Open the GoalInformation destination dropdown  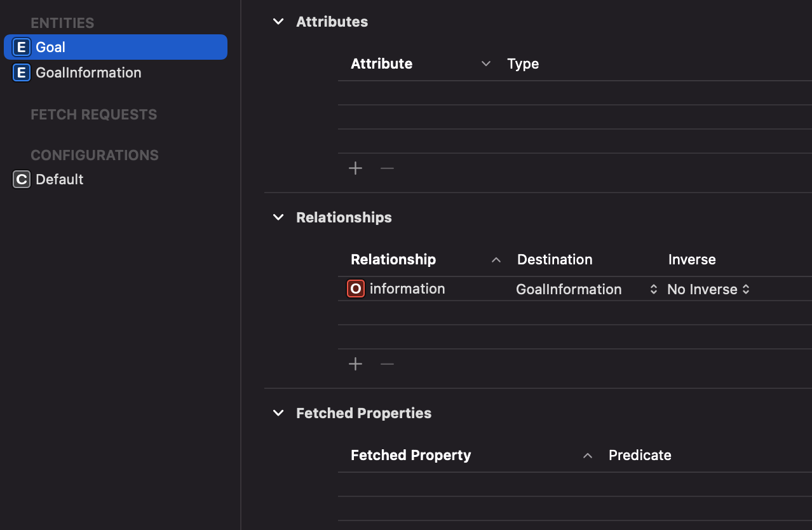click(653, 289)
